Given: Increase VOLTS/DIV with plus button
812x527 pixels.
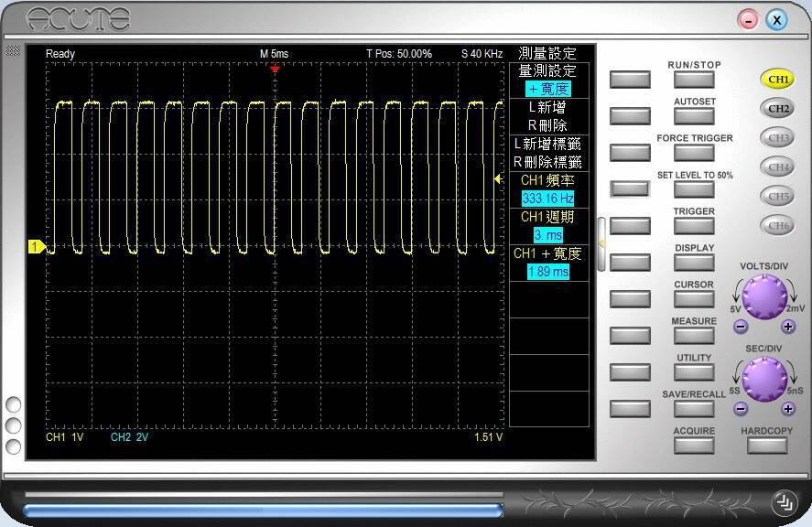Looking at the screenshot, I should tap(788, 327).
